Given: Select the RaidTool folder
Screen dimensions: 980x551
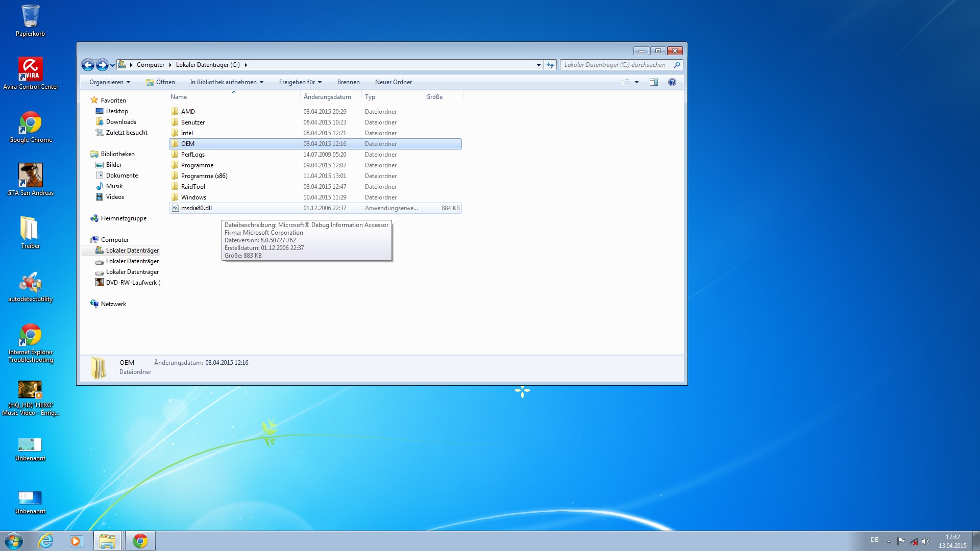Looking at the screenshot, I should 315,187.
